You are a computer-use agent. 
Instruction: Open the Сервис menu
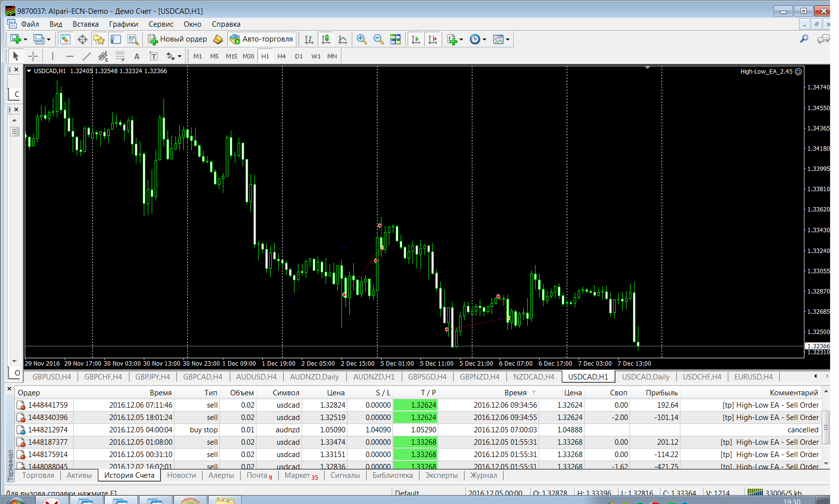coord(161,24)
